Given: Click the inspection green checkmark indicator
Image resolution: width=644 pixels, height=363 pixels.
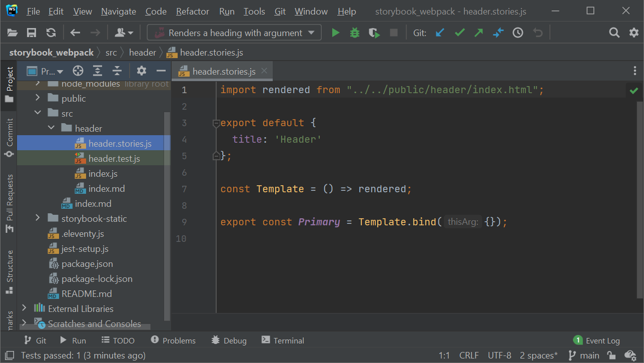Looking at the screenshot, I should 634,91.
